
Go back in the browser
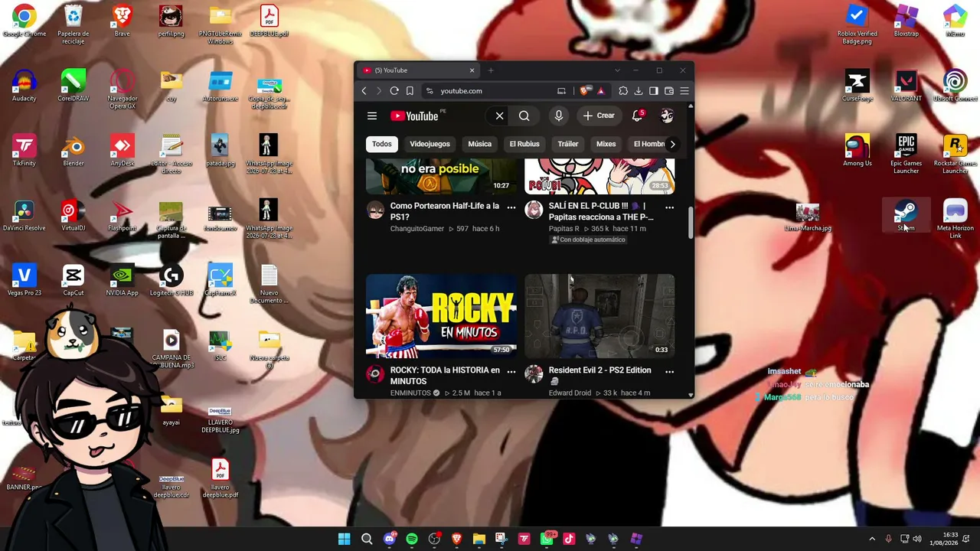(364, 91)
